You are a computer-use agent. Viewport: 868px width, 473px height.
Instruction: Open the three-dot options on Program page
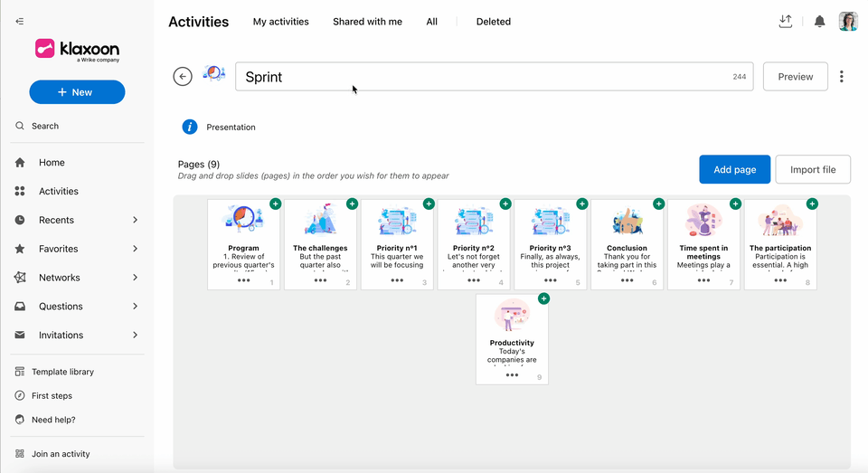click(x=243, y=280)
